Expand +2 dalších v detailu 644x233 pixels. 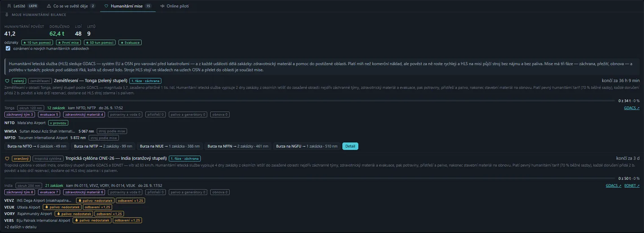tap(20, 227)
